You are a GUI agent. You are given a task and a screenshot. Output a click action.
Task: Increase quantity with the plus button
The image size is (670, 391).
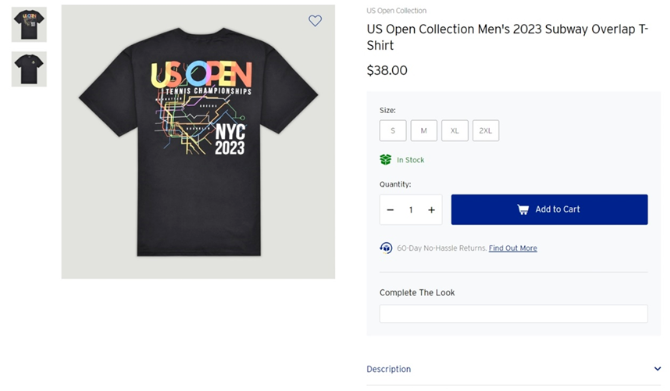click(x=432, y=210)
